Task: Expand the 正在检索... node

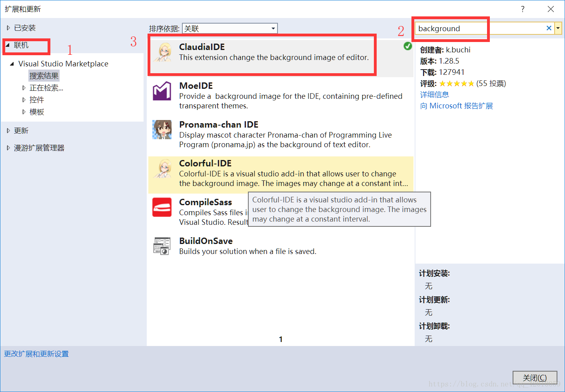Action: coord(24,88)
